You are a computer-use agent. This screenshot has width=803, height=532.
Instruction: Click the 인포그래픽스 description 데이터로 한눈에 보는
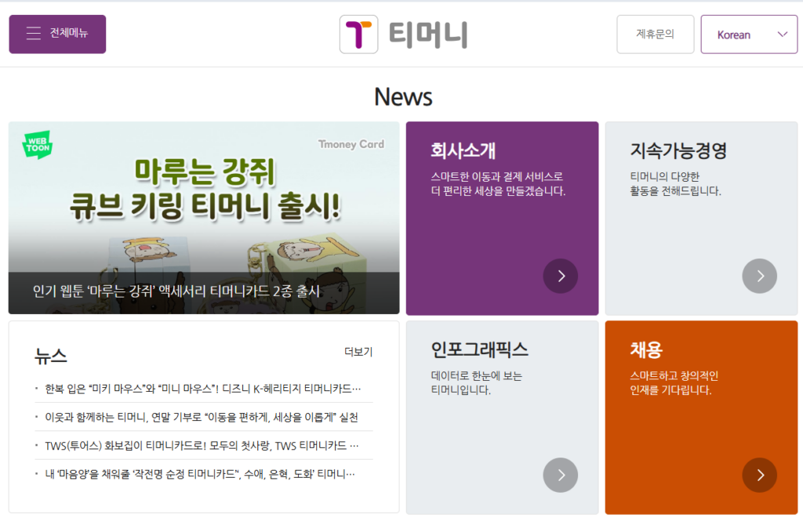pyautogui.click(x=476, y=382)
